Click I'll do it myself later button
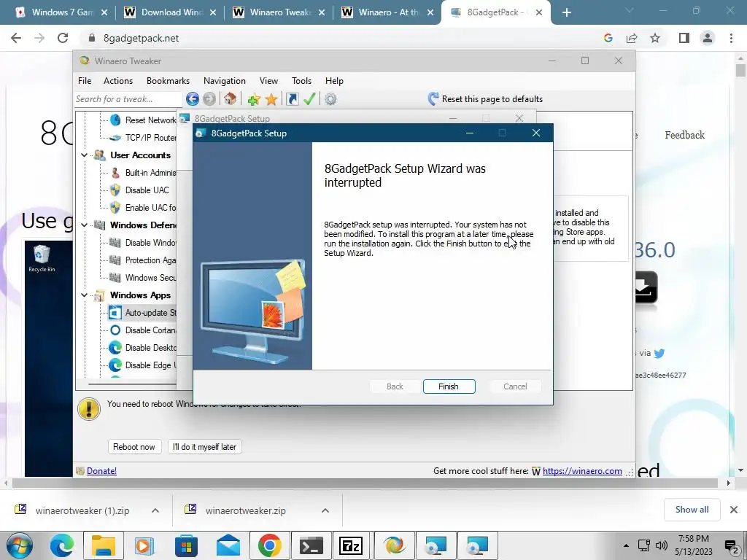This screenshot has width=747, height=560. [x=204, y=447]
